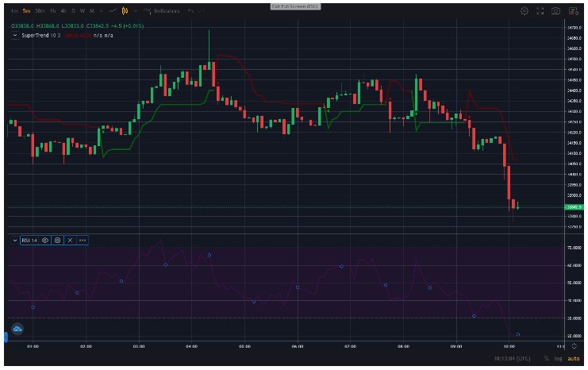Redo the last chart action
Viewport: 588px width, 370px height.
coord(202,11)
